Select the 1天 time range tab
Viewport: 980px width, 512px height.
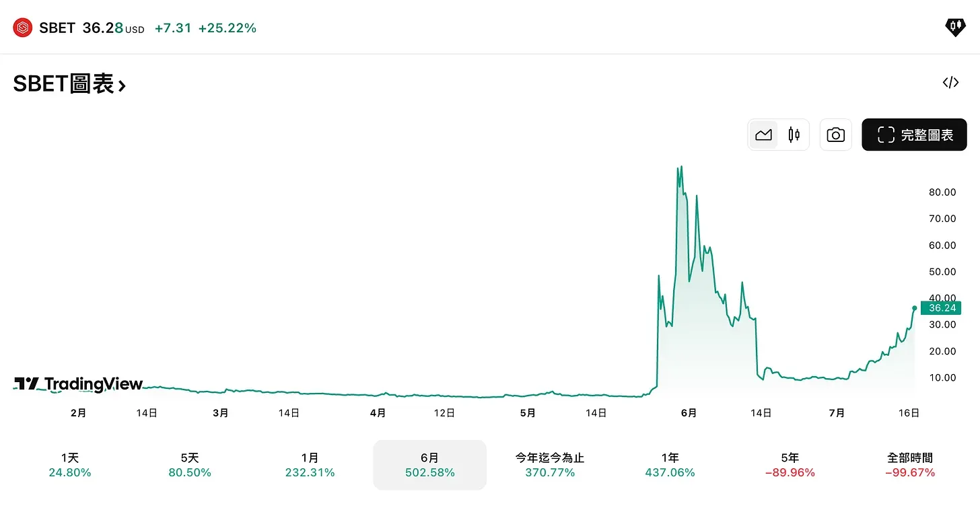[x=70, y=465]
